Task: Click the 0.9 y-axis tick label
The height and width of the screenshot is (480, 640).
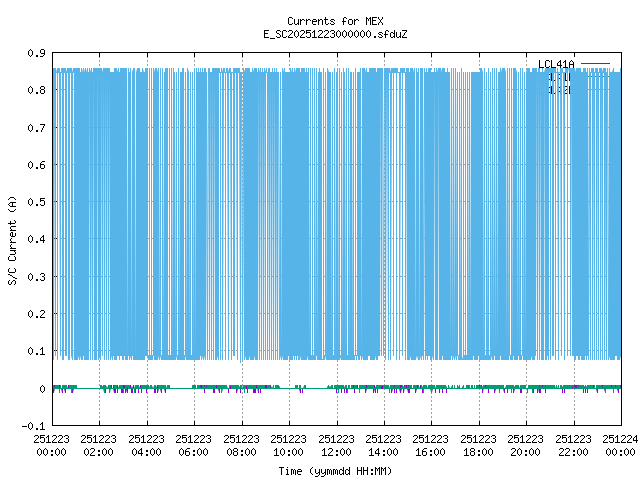Action: pyautogui.click(x=36, y=53)
